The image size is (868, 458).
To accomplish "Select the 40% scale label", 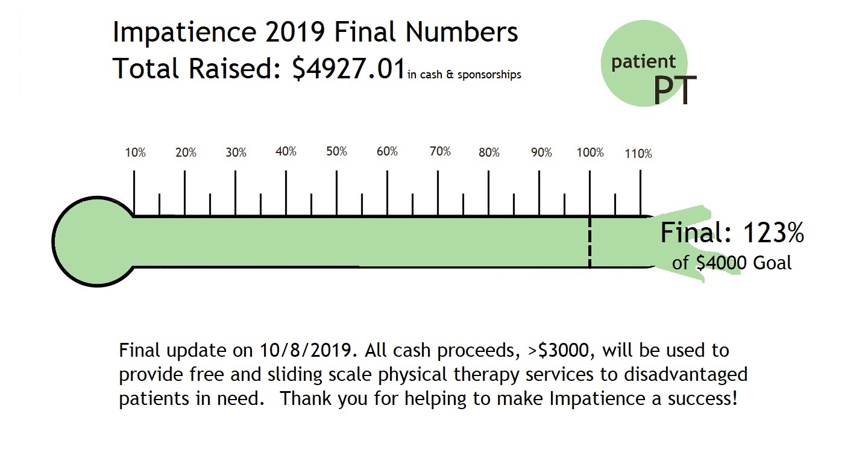I will (x=286, y=152).
